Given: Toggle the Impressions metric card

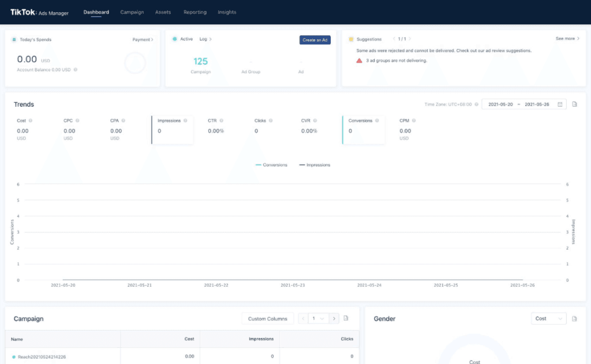Looking at the screenshot, I should click(172, 130).
